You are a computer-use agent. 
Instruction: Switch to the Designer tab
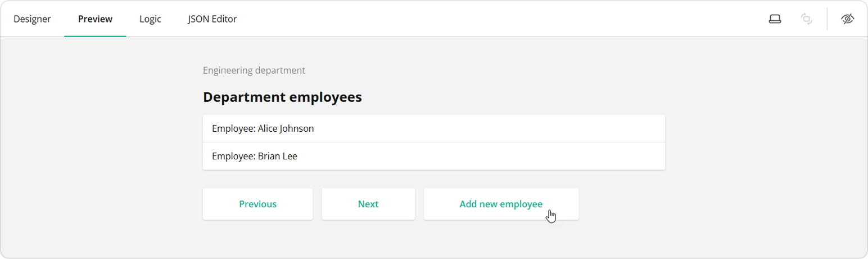coord(32,19)
